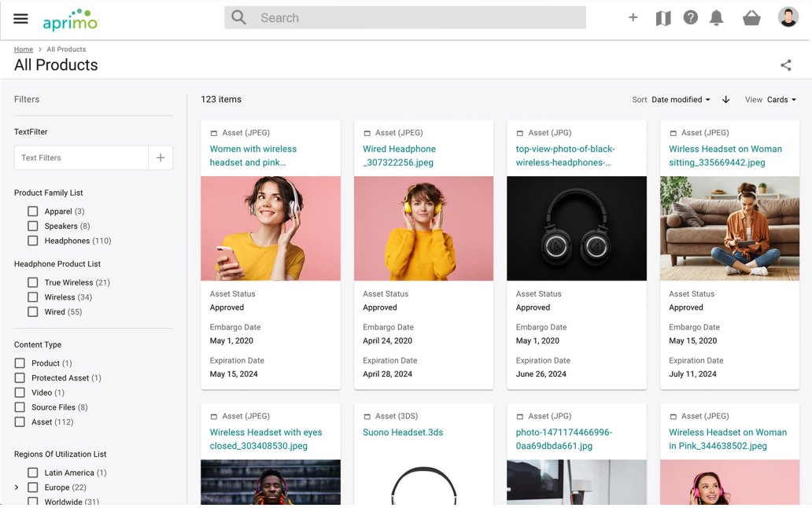Click the share icon for All Products

click(x=785, y=66)
